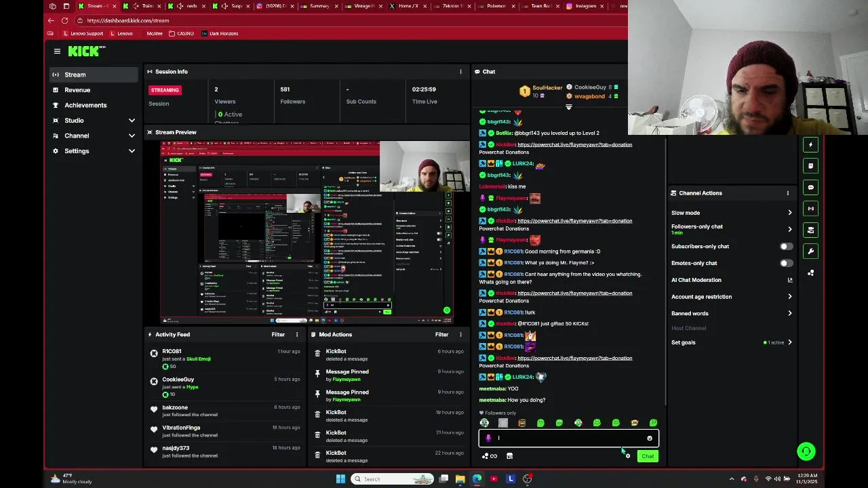This screenshot has height=488, width=868.
Task: Open the hamburger menu beside the Kick logo
Action: [x=57, y=51]
